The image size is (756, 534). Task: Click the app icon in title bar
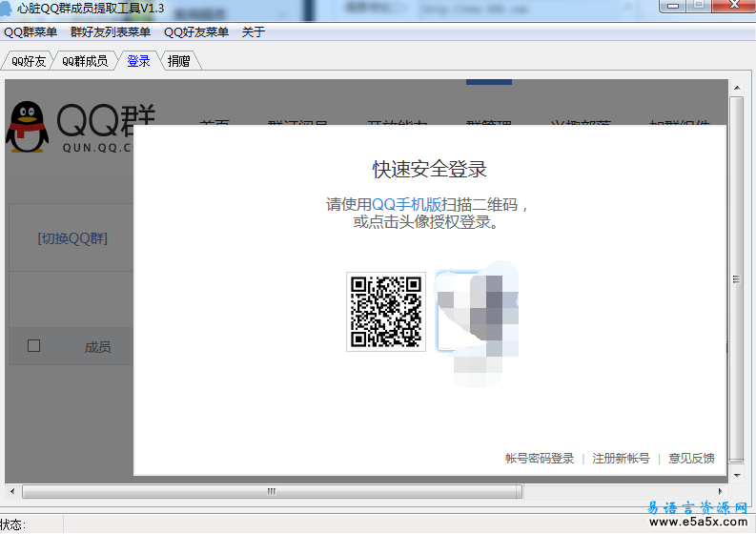tap(6, 9)
